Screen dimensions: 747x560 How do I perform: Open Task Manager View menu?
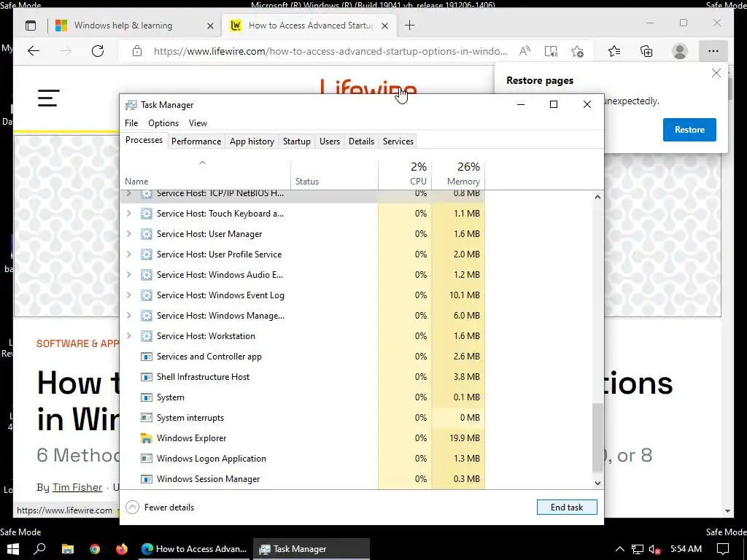pyautogui.click(x=198, y=123)
